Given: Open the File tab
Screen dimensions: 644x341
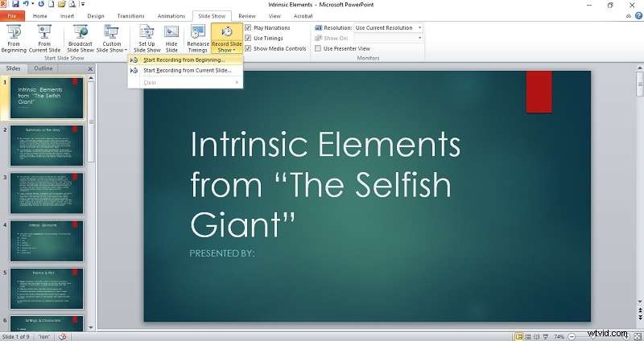Looking at the screenshot, I should [12, 16].
